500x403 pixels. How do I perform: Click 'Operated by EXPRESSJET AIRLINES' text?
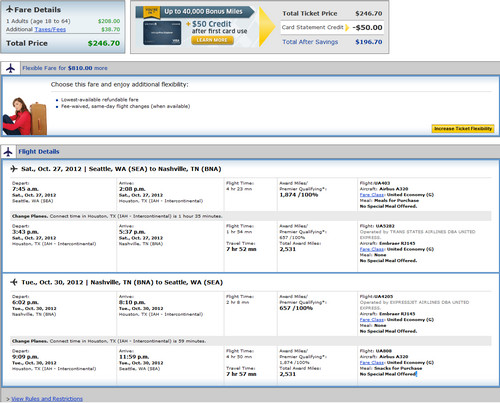click(x=414, y=305)
